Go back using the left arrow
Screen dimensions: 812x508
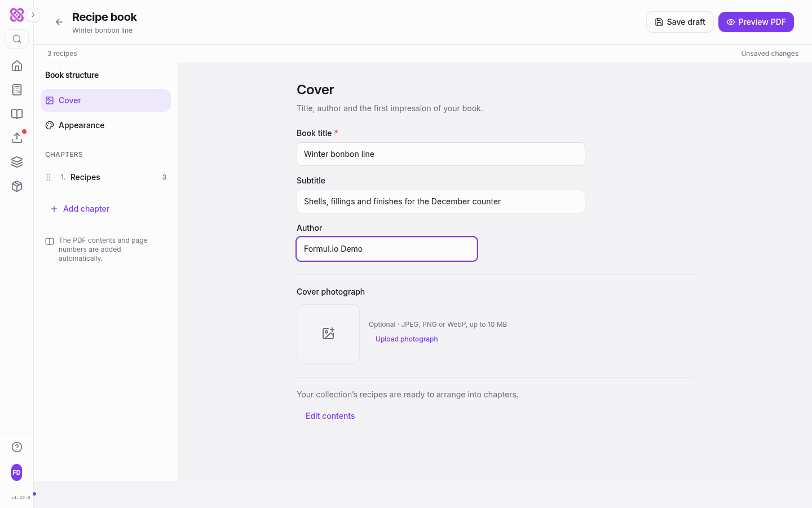59,22
